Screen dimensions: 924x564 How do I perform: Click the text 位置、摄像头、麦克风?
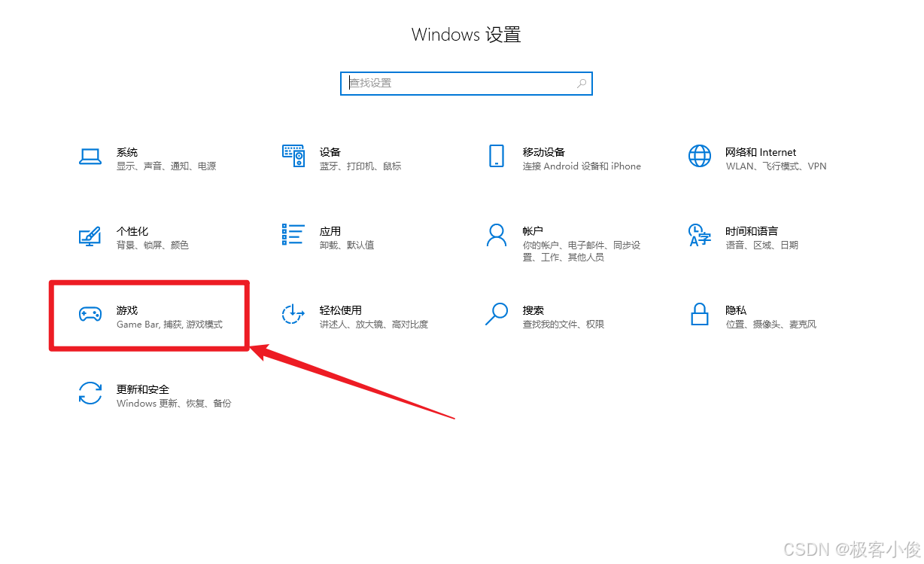[771, 325]
